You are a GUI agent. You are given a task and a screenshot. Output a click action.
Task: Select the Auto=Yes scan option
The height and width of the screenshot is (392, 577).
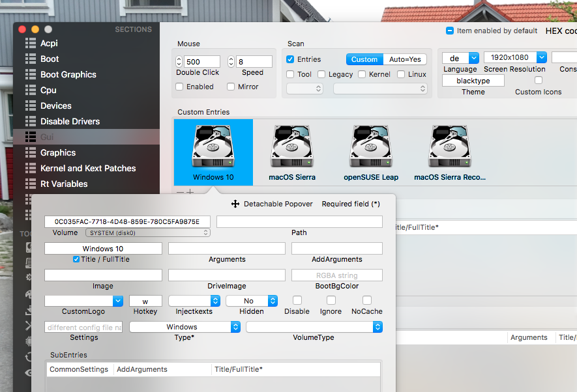click(405, 59)
